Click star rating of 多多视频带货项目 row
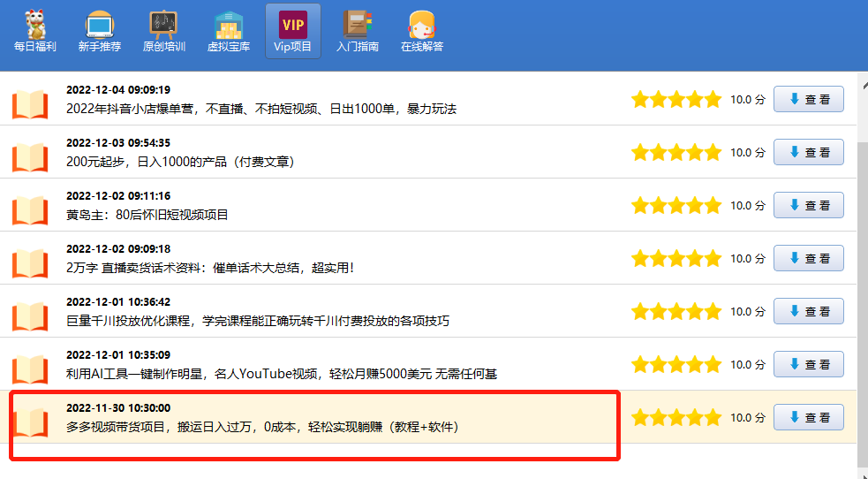 676,417
